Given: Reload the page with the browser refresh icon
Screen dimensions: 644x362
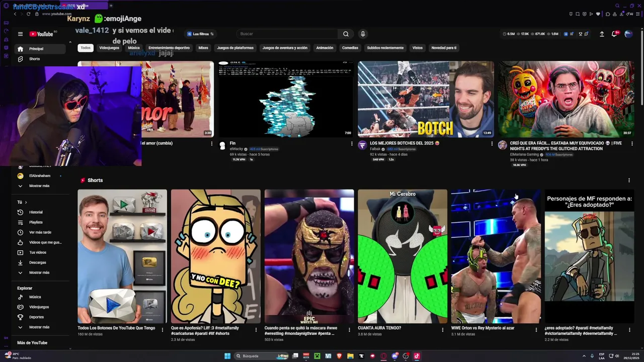Looking at the screenshot, I should 28,14.
